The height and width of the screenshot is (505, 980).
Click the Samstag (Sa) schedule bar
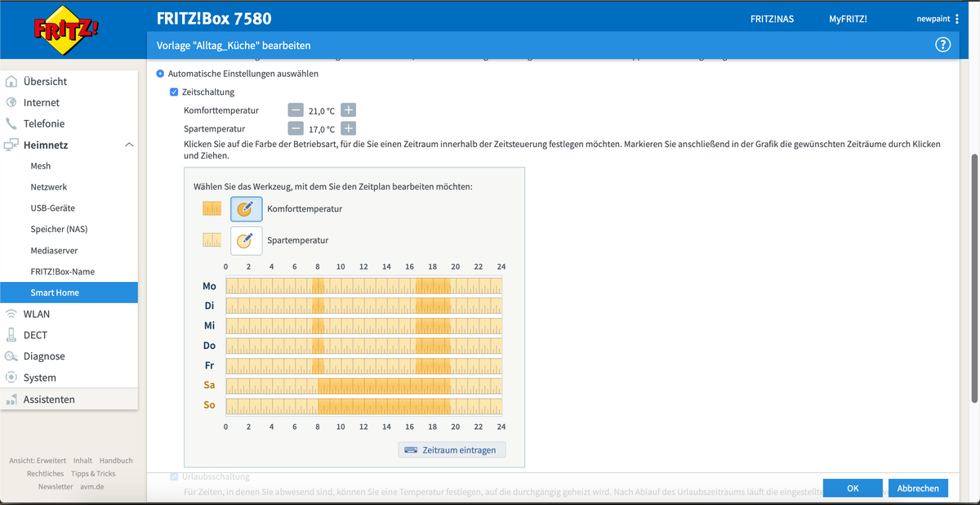click(x=363, y=386)
